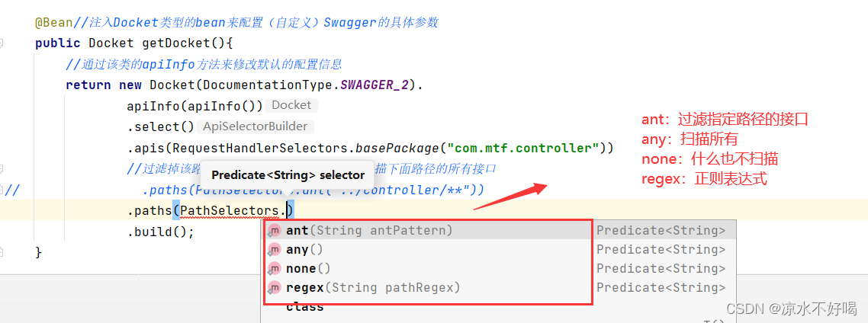Viewport: 868px width, 323px height.
Task: Click the Docket inlay type hint
Action: click(x=291, y=105)
